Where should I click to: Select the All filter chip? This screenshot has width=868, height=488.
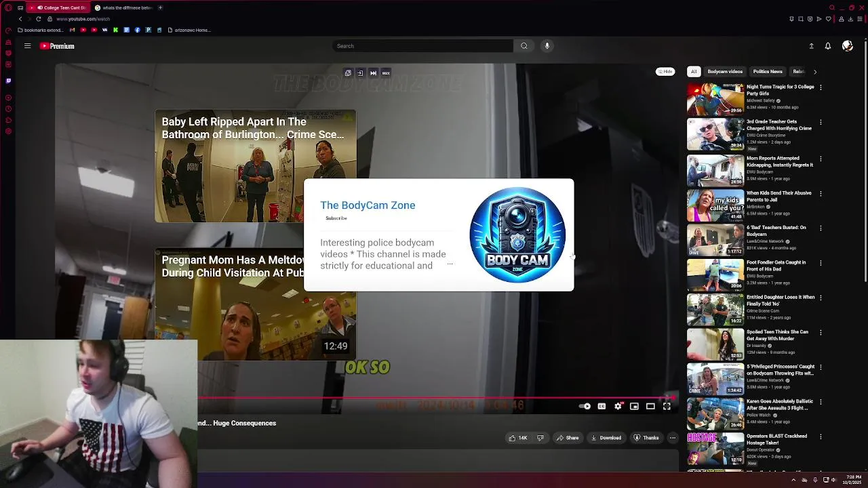click(694, 71)
